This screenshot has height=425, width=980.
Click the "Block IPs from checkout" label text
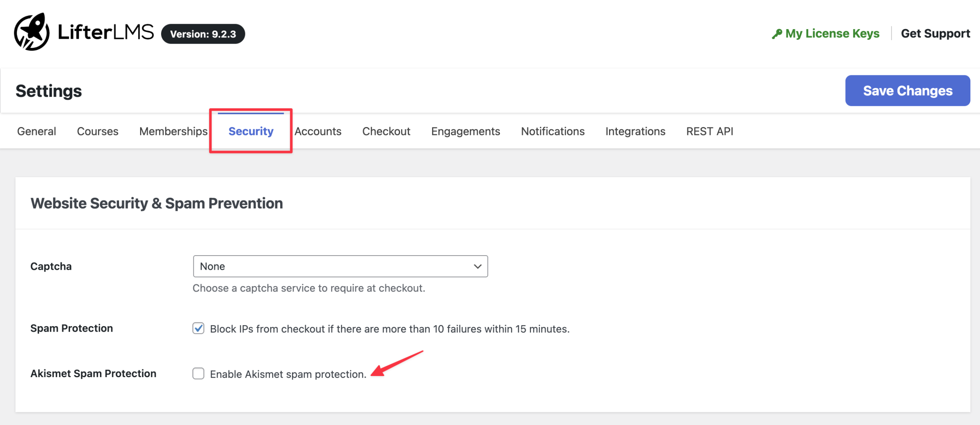[390, 329]
